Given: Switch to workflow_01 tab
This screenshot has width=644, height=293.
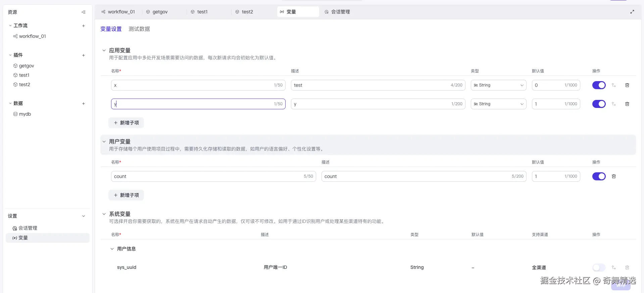Looking at the screenshot, I should click(x=118, y=12).
